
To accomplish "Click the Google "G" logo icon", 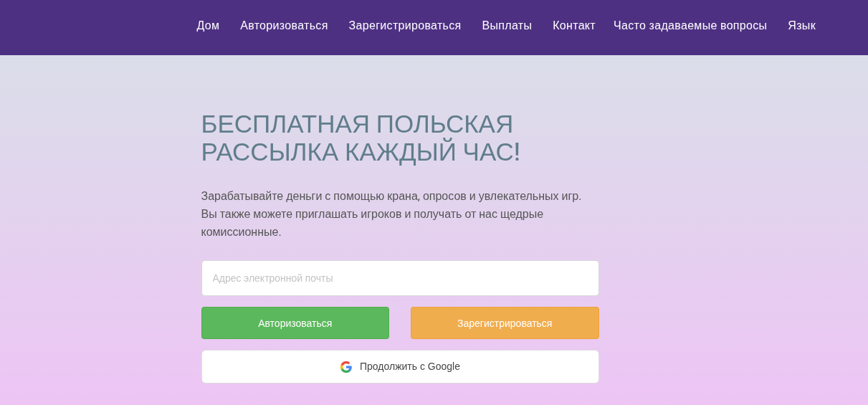I will click(346, 367).
